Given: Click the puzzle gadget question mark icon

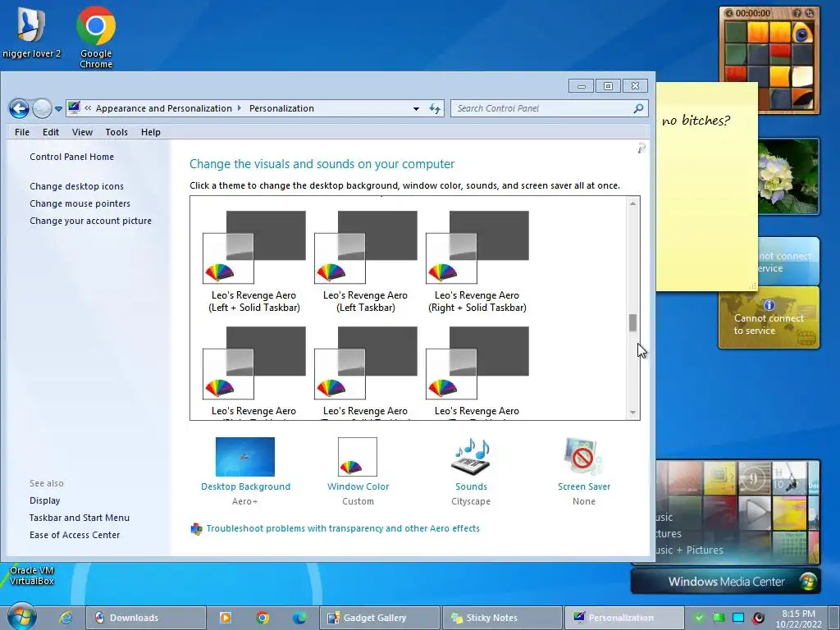Looking at the screenshot, I should click(x=797, y=13).
